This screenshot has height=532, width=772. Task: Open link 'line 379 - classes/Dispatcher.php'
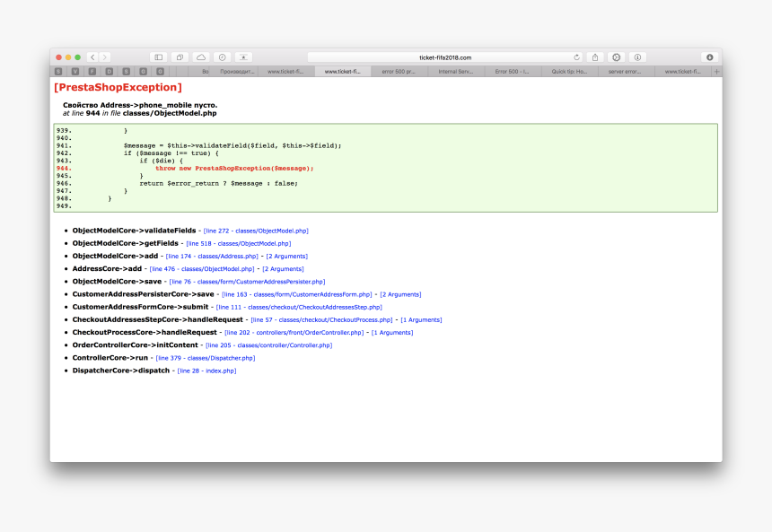206,359
